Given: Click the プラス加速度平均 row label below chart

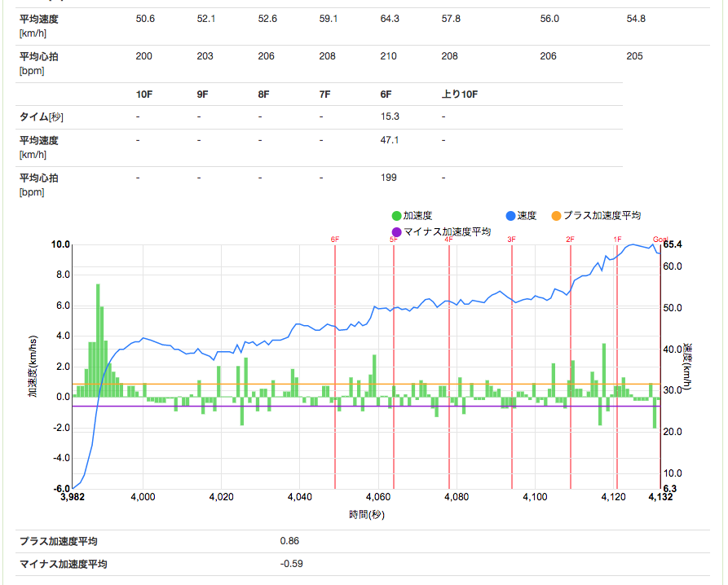Looking at the screenshot, I should point(59,541).
